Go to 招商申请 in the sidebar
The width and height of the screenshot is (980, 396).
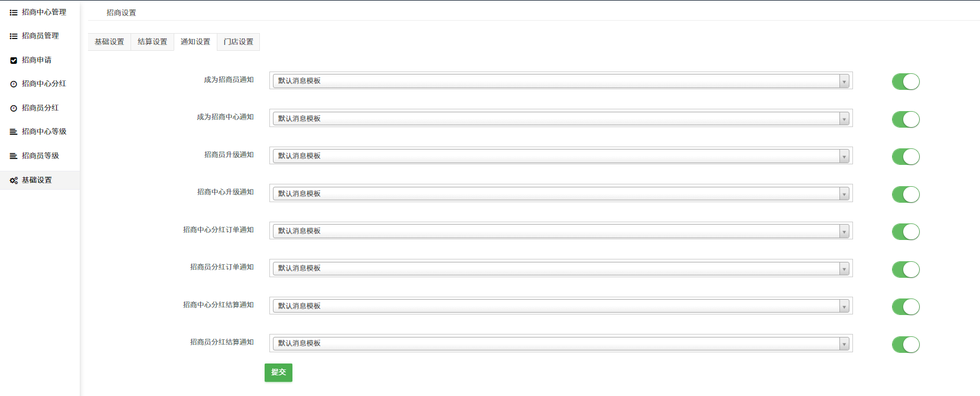pyautogui.click(x=37, y=60)
